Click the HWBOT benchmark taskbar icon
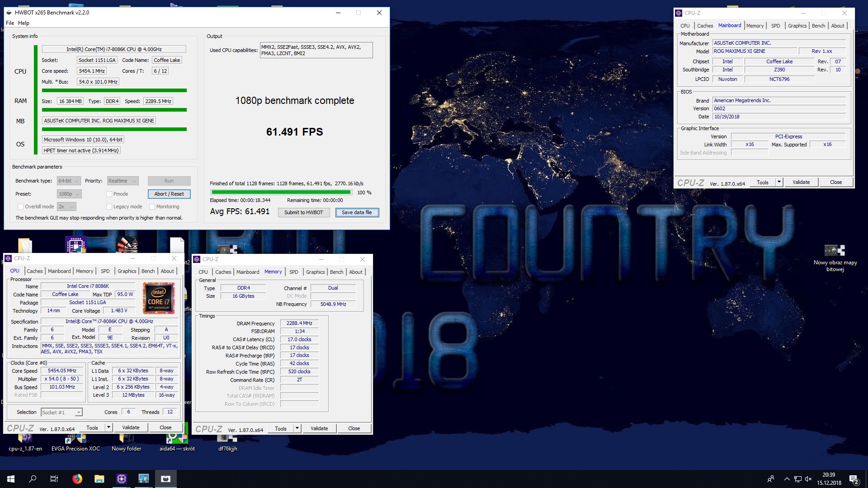The image size is (868, 488). pyautogui.click(x=166, y=479)
